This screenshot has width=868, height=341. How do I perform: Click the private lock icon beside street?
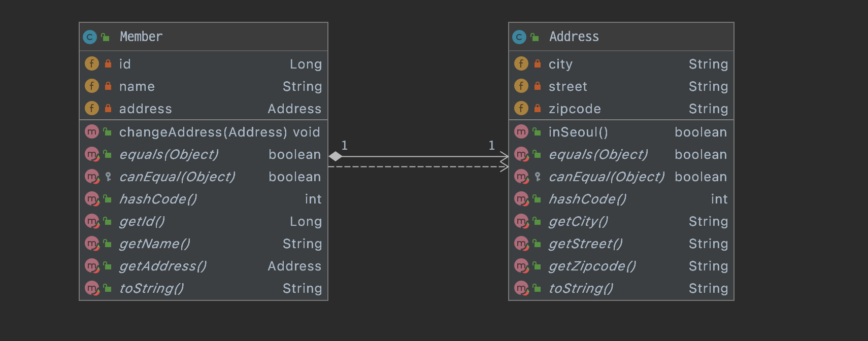(x=538, y=86)
